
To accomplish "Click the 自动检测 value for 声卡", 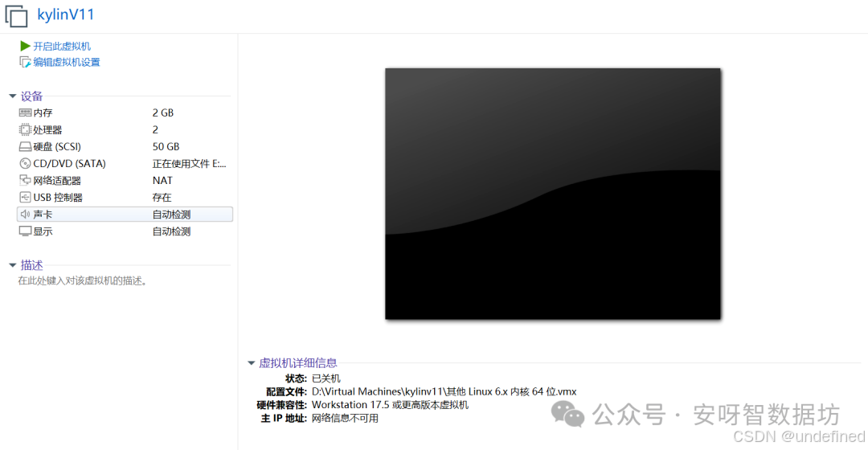I will click(172, 215).
